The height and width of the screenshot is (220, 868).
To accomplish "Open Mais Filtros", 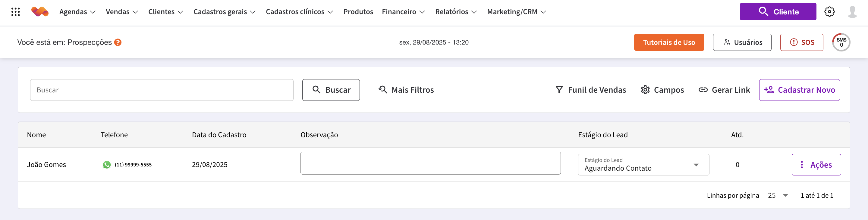I will pos(406,90).
